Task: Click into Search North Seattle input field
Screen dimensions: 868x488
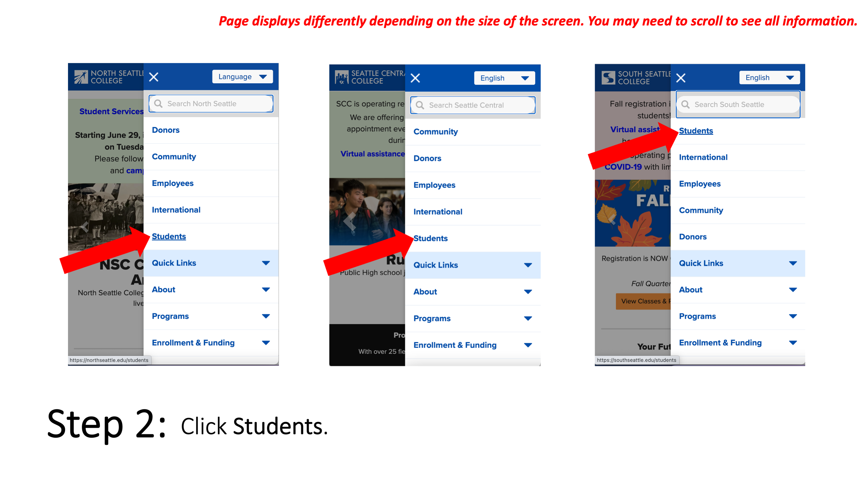Action: [x=211, y=104]
